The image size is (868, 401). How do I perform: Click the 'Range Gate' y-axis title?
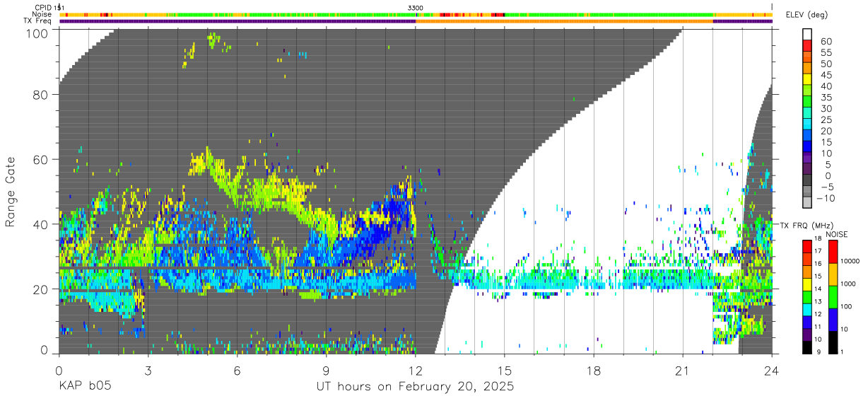coord(11,192)
